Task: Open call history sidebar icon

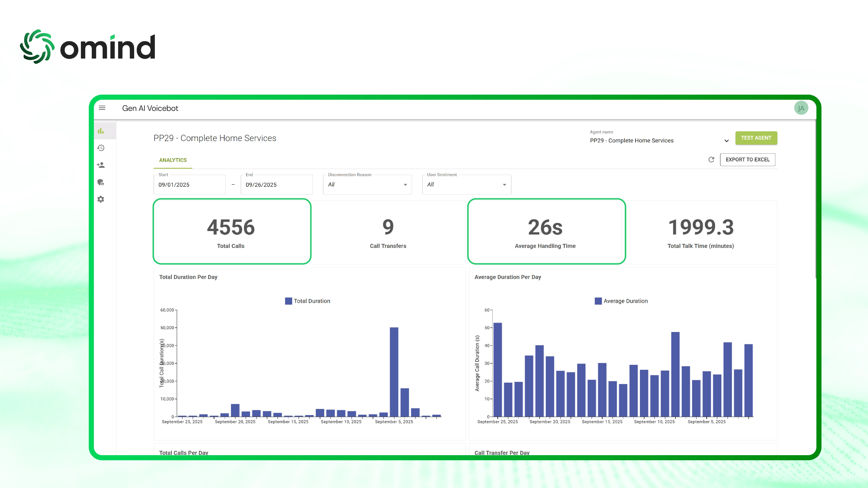Action: (101, 148)
